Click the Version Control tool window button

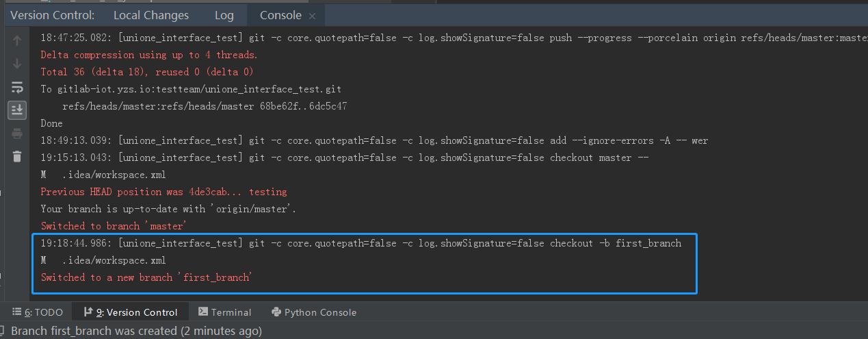pyautogui.click(x=131, y=312)
